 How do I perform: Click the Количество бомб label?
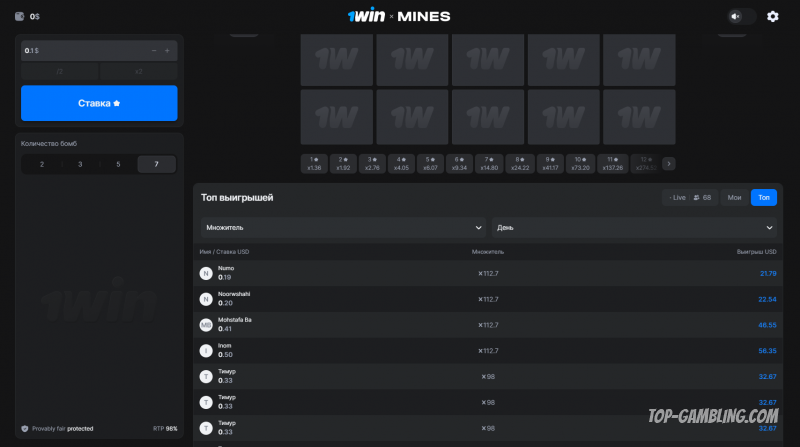click(x=49, y=144)
